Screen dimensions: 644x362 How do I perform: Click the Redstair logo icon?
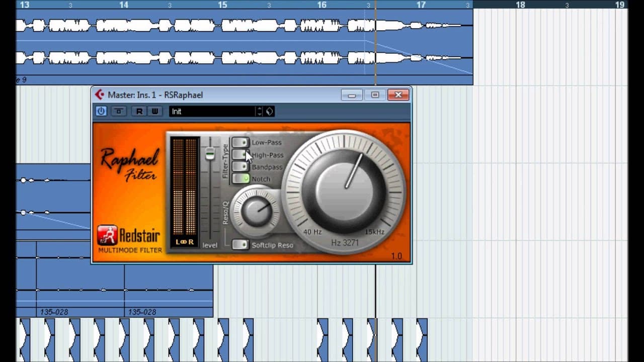click(107, 235)
